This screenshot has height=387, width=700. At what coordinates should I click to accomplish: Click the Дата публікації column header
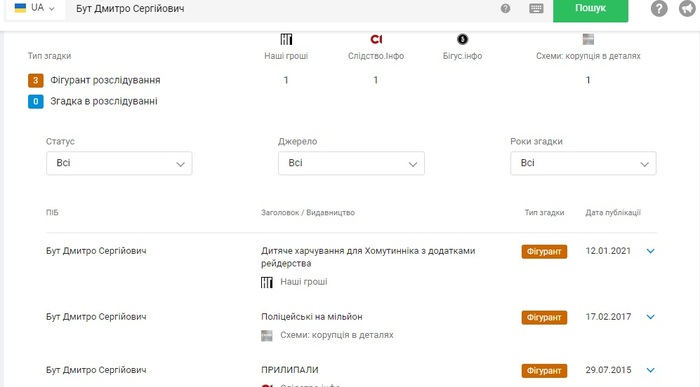(x=613, y=213)
